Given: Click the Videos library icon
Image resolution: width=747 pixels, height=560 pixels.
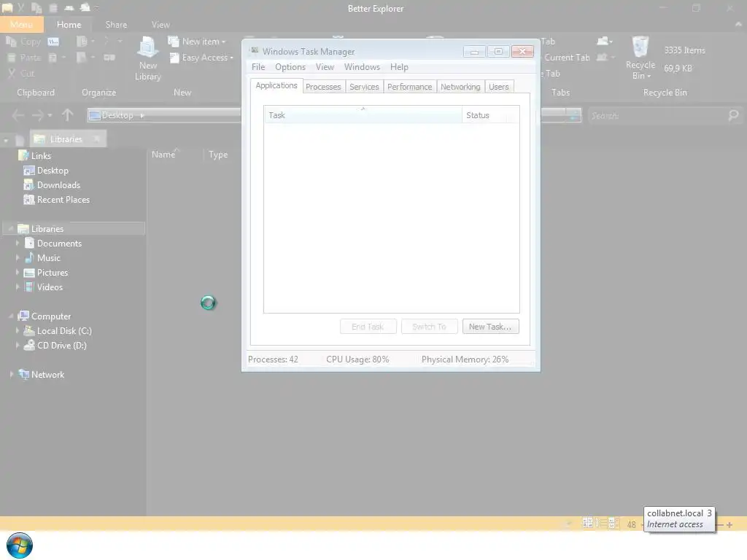Looking at the screenshot, I should point(29,287).
